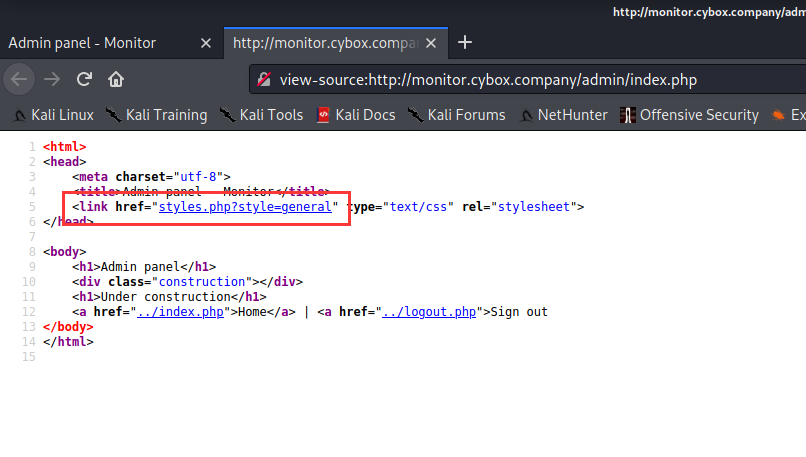Open the Kali Tools bookmark
This screenshot has height=457, width=806.
262,115
